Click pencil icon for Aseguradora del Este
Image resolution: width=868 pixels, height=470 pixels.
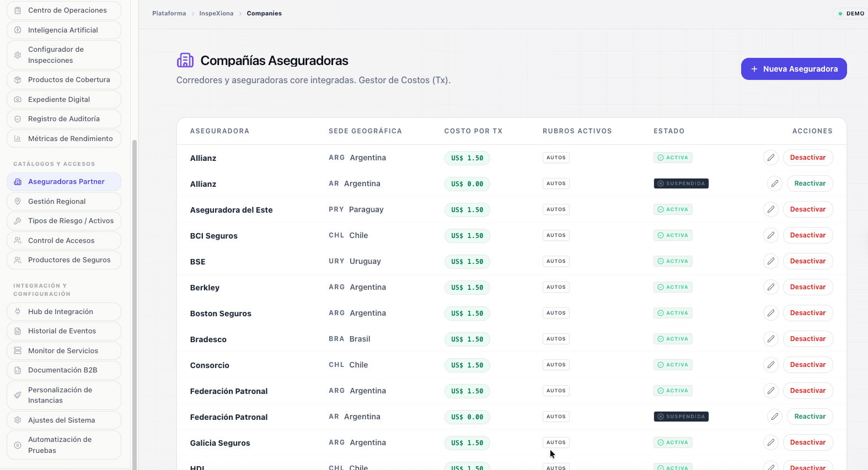point(771,209)
